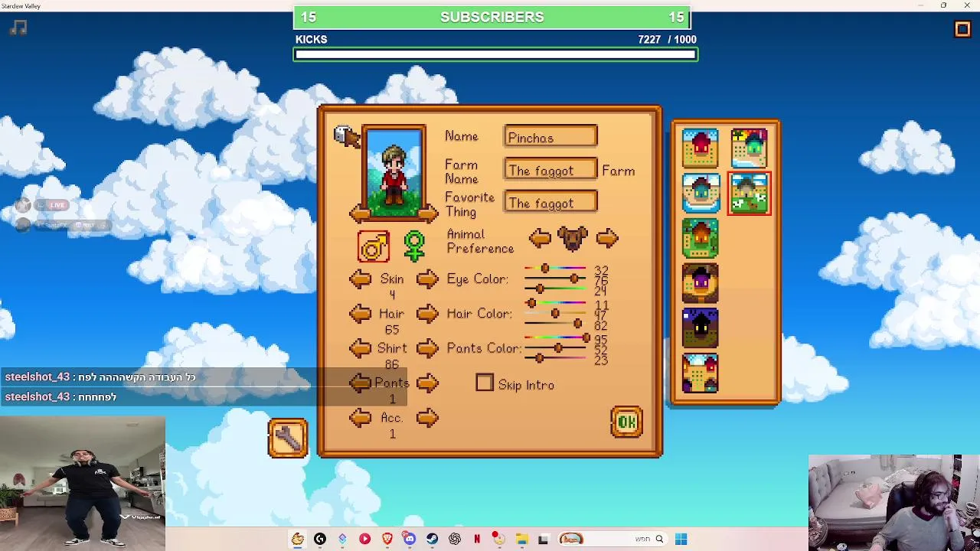This screenshot has width=980, height=551.
Task: Adjust the Hair Color hue slider (11)
Action: pyautogui.click(x=556, y=304)
